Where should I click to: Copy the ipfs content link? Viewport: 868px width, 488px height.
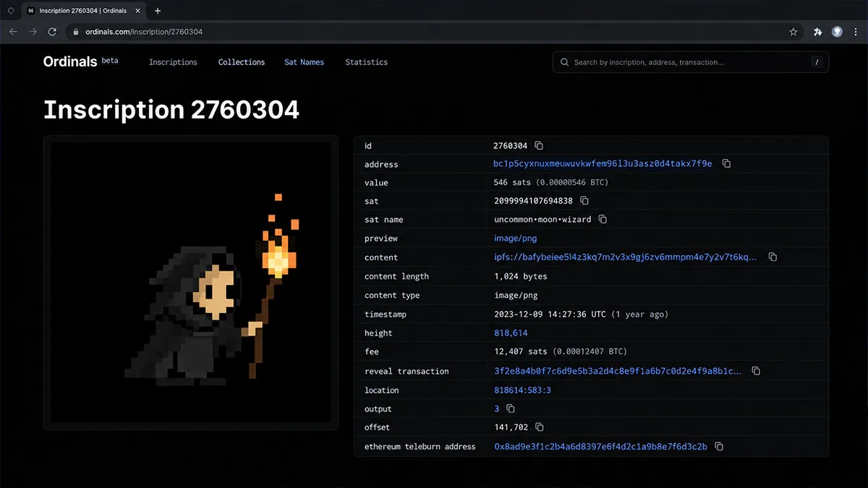pos(773,257)
